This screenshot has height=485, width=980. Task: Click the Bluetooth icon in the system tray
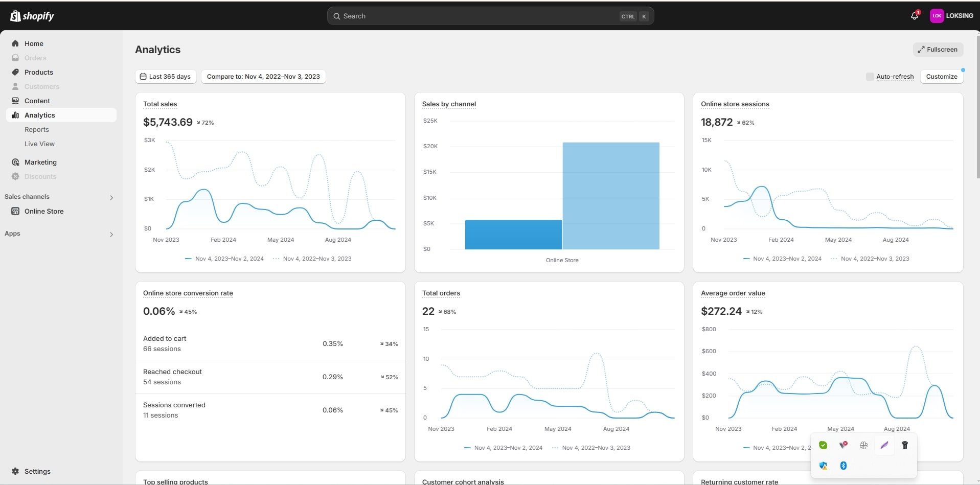point(844,466)
